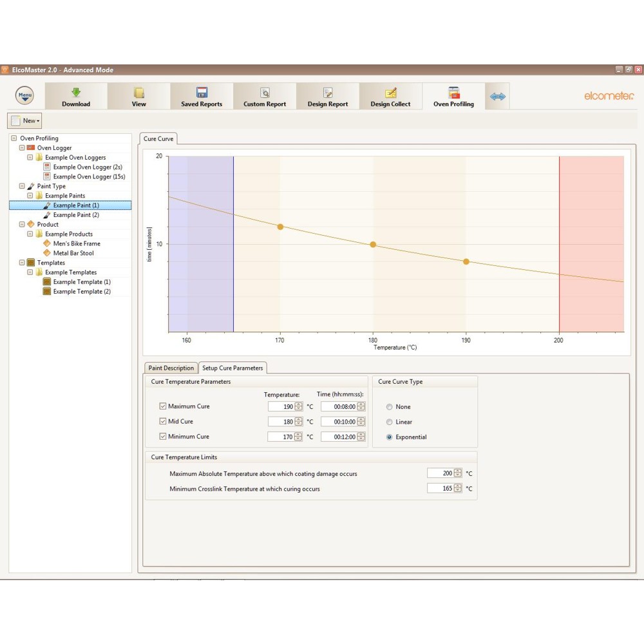The image size is (644, 644).
Task: Click Oven Logger tree node icon
Action: (31, 147)
